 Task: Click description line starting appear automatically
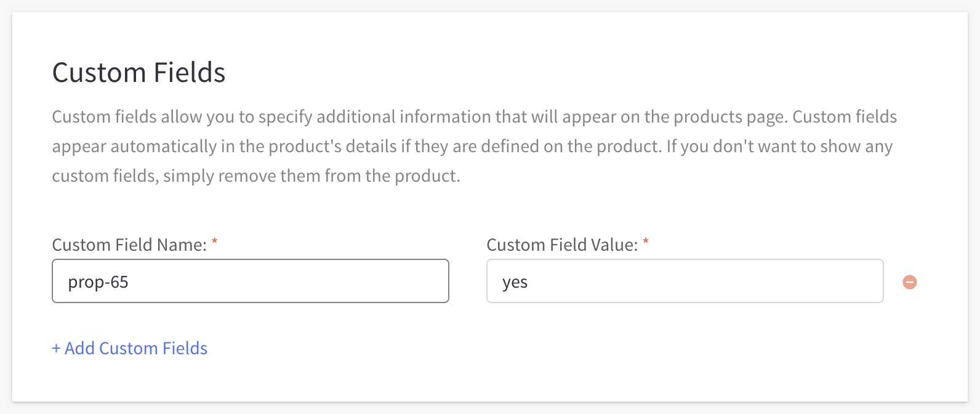(472, 147)
